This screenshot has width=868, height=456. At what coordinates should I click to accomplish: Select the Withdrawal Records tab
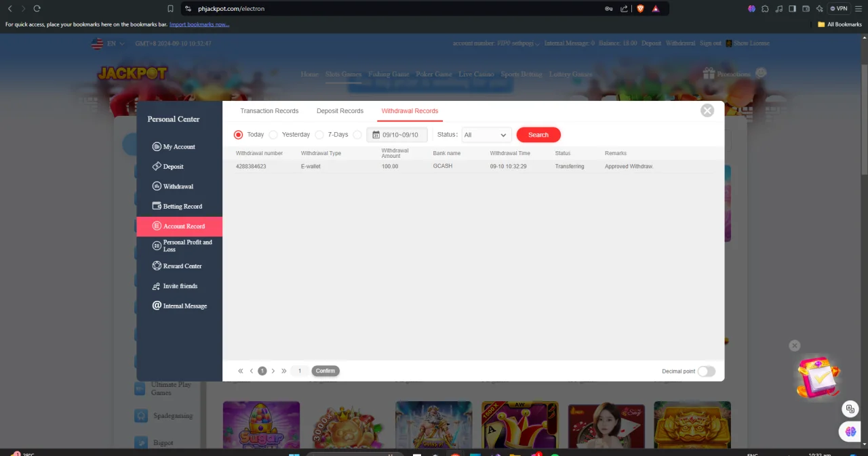(x=410, y=111)
